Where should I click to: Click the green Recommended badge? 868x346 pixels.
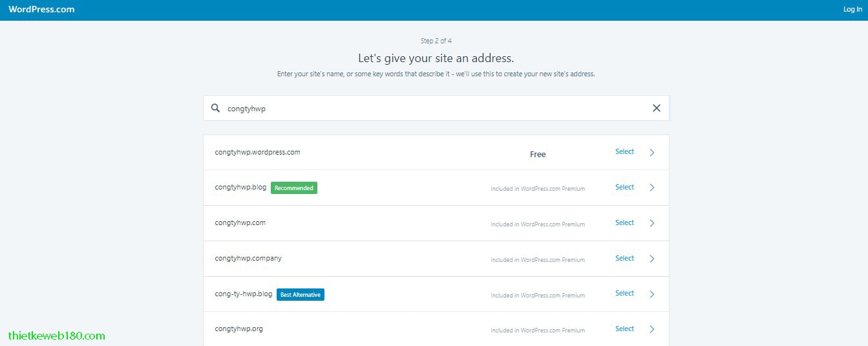(294, 188)
